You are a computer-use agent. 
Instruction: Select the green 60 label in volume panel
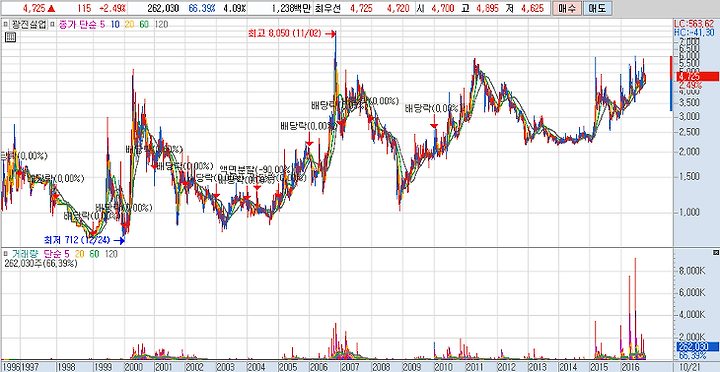point(94,253)
